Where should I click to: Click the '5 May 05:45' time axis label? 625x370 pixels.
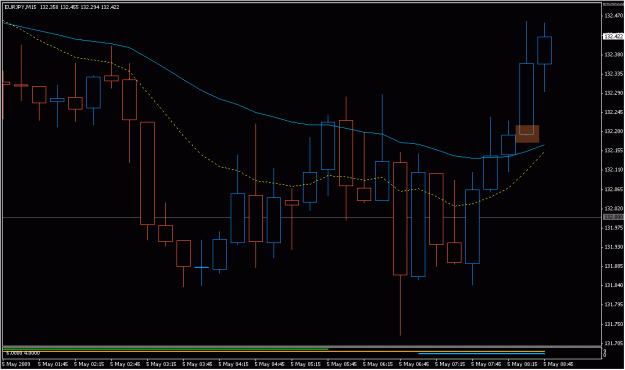coord(342,364)
